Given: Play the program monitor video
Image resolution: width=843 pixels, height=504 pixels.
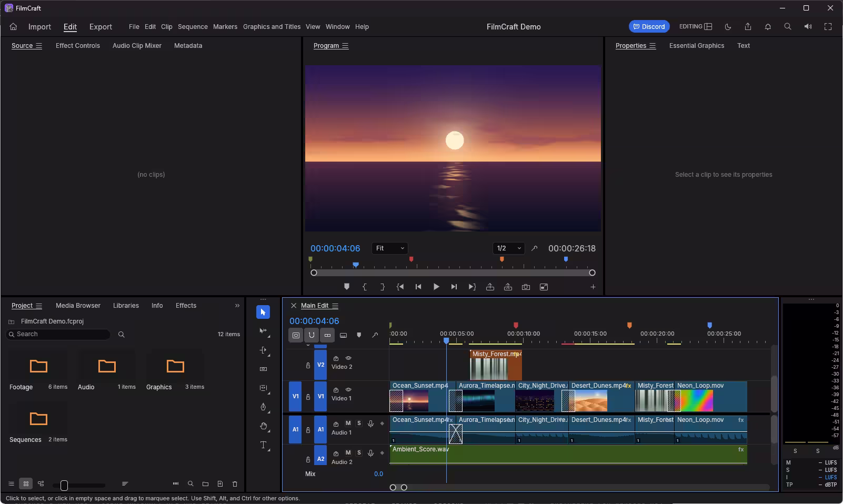Looking at the screenshot, I should pos(436,287).
